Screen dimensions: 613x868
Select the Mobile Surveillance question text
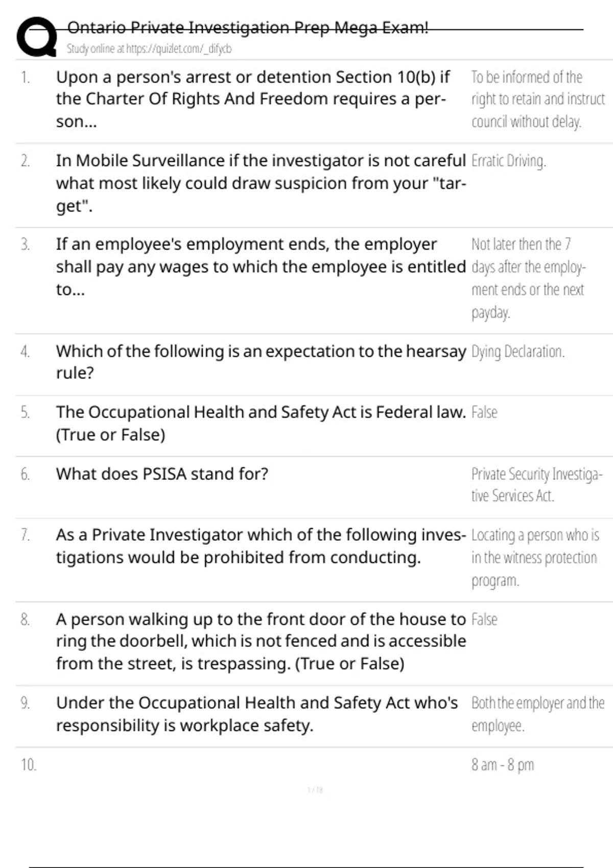(x=261, y=183)
